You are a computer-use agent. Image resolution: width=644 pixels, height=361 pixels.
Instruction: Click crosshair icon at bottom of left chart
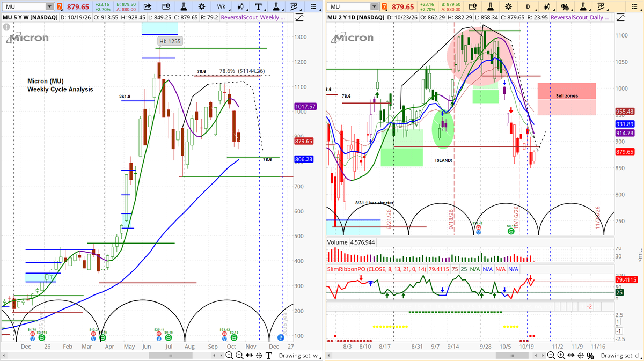pyautogui.click(x=259, y=356)
